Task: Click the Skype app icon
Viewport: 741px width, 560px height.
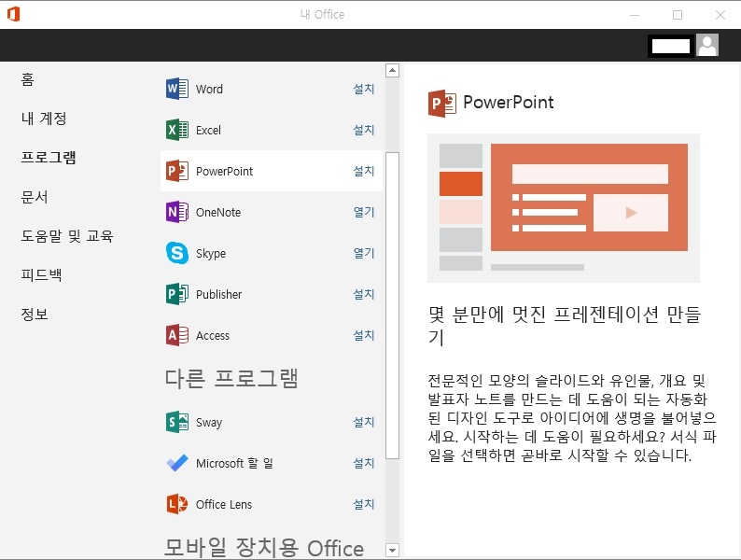Action: coord(177,253)
